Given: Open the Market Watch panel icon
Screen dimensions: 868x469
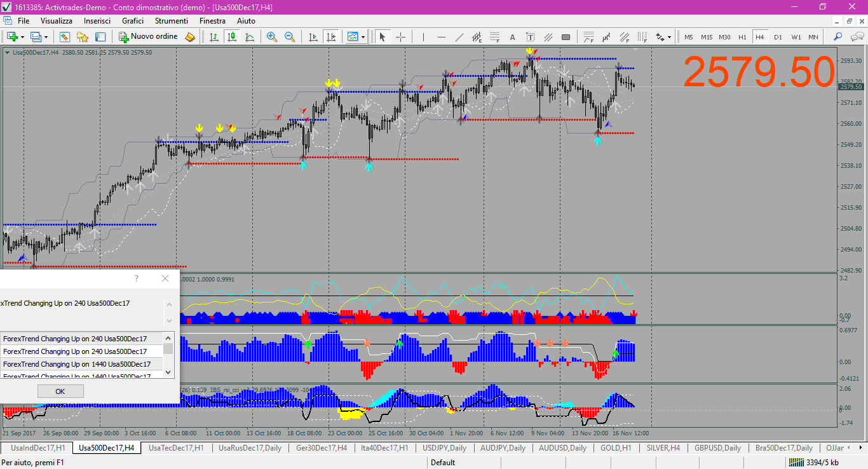Looking at the screenshot, I should [x=65, y=37].
